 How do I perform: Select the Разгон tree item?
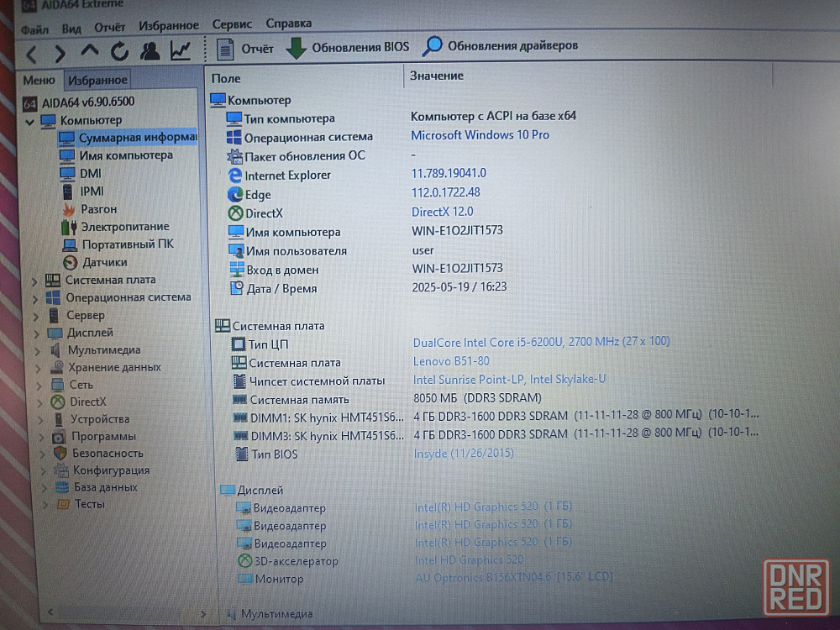90,209
